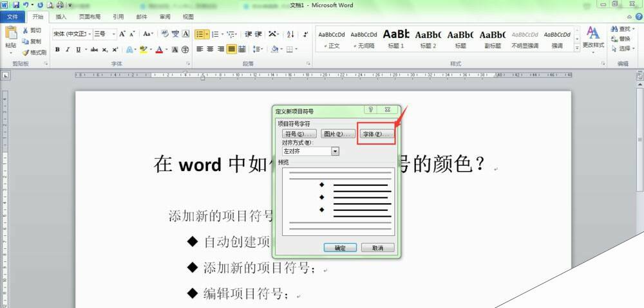Open line spacing options
Viewport: 644px width, 308px height.
(258, 50)
